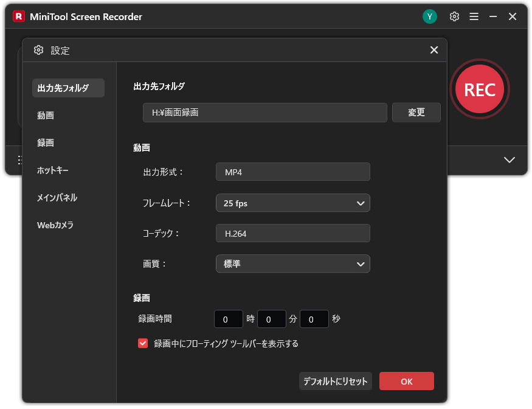Click the H.264 codec field
This screenshot has width=532, height=409.
293,233
